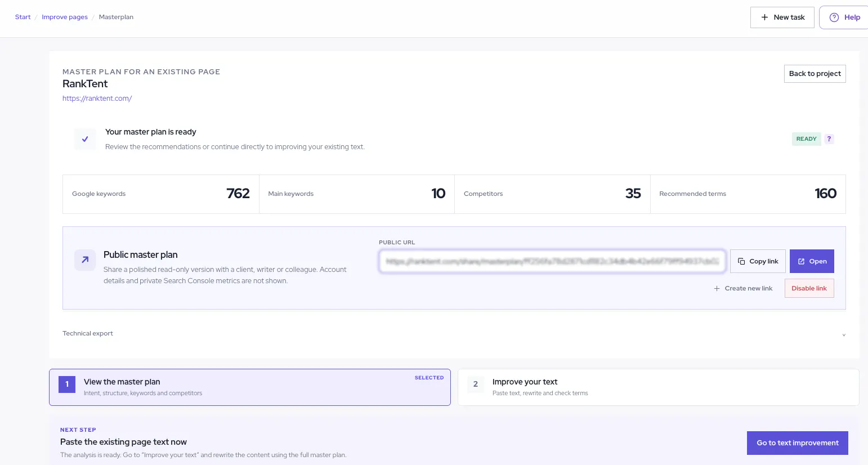
Task: Click the plus icon before Create new link
Action: pyautogui.click(x=717, y=288)
